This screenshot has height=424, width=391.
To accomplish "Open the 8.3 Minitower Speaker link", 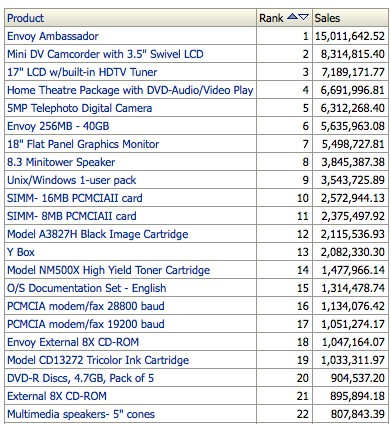I will coord(61,162).
